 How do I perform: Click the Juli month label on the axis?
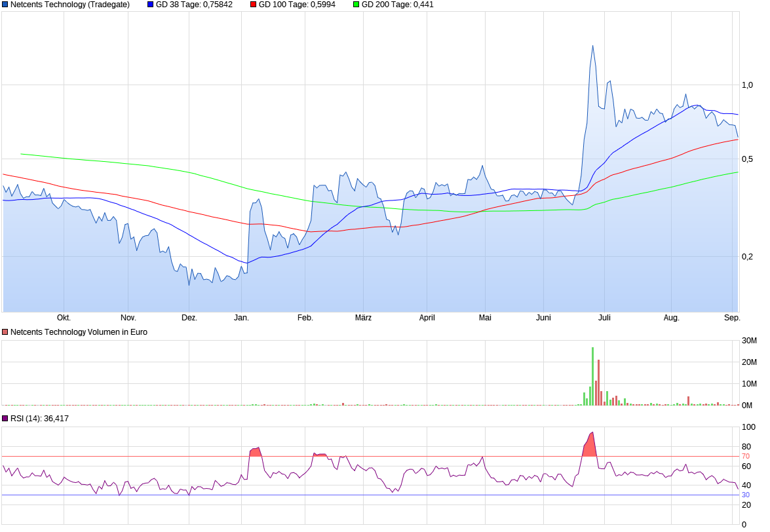click(604, 318)
